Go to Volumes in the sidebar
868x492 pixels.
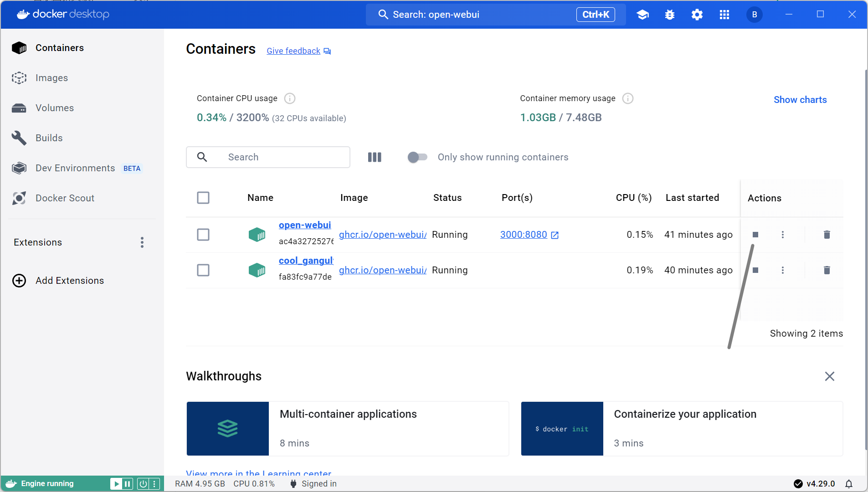tap(82, 108)
